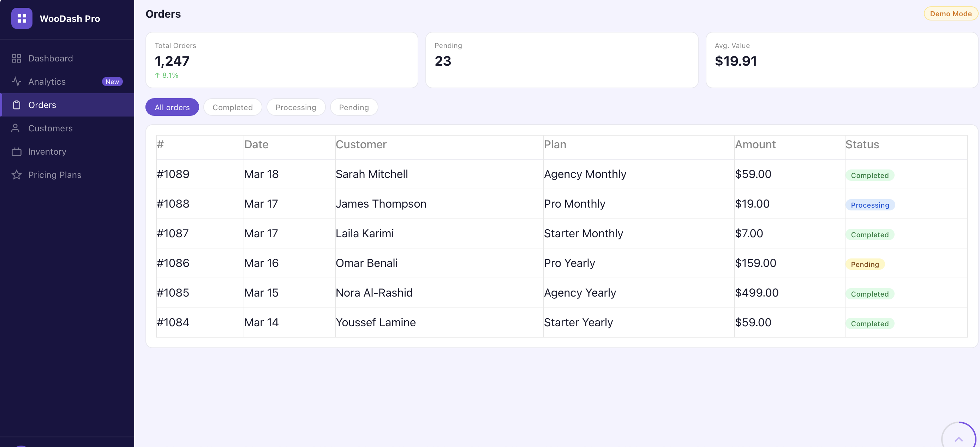Switch to the Processing filter tab
This screenshot has width=980, height=447.
click(x=296, y=107)
